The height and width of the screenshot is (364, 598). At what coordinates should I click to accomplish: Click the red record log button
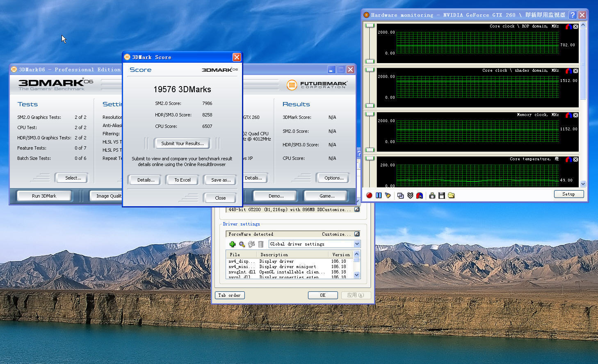click(369, 196)
